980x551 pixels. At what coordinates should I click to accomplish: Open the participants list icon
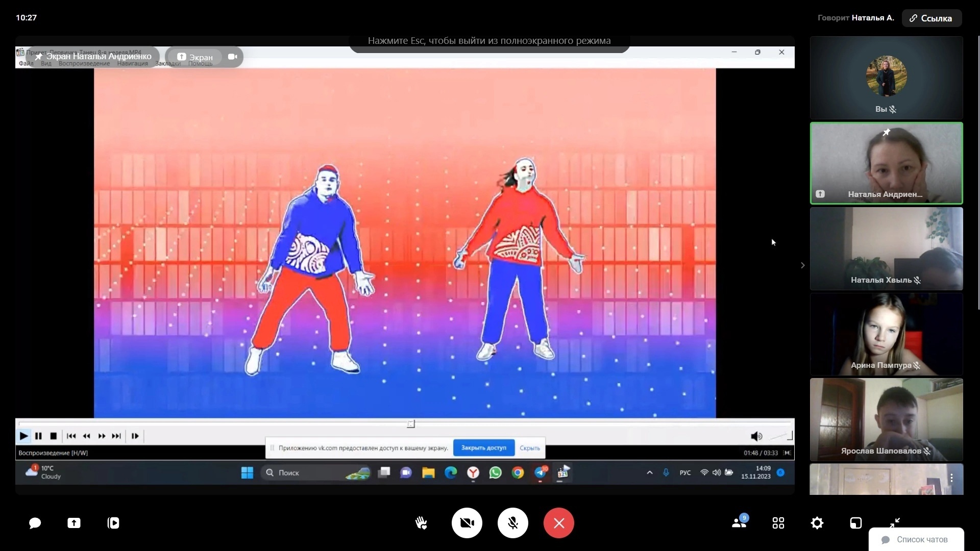click(x=740, y=522)
